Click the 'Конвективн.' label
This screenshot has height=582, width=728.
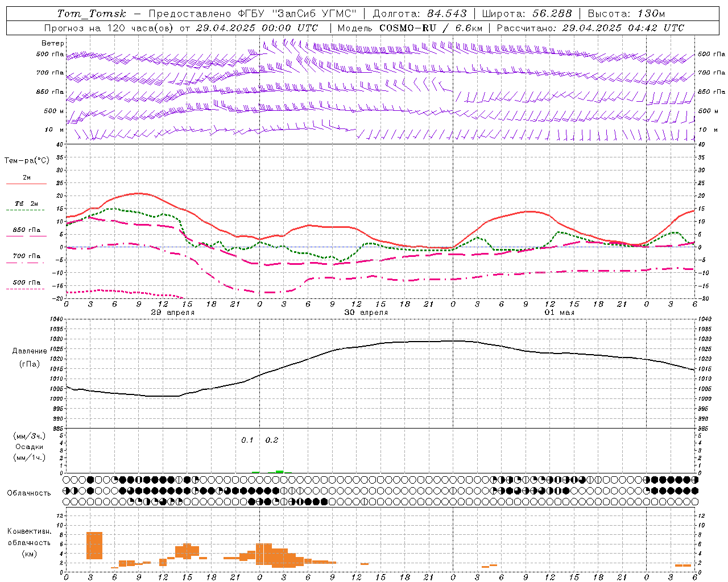pyautogui.click(x=29, y=531)
